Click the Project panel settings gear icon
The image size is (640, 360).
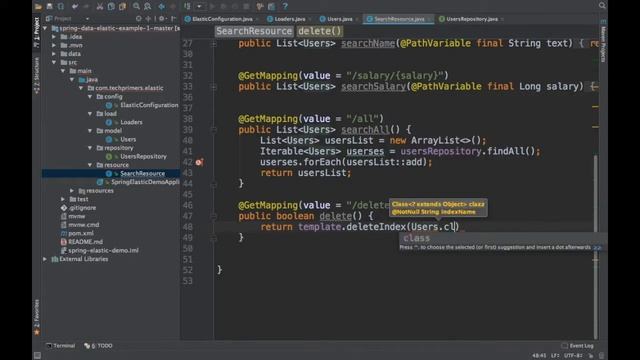162,19
